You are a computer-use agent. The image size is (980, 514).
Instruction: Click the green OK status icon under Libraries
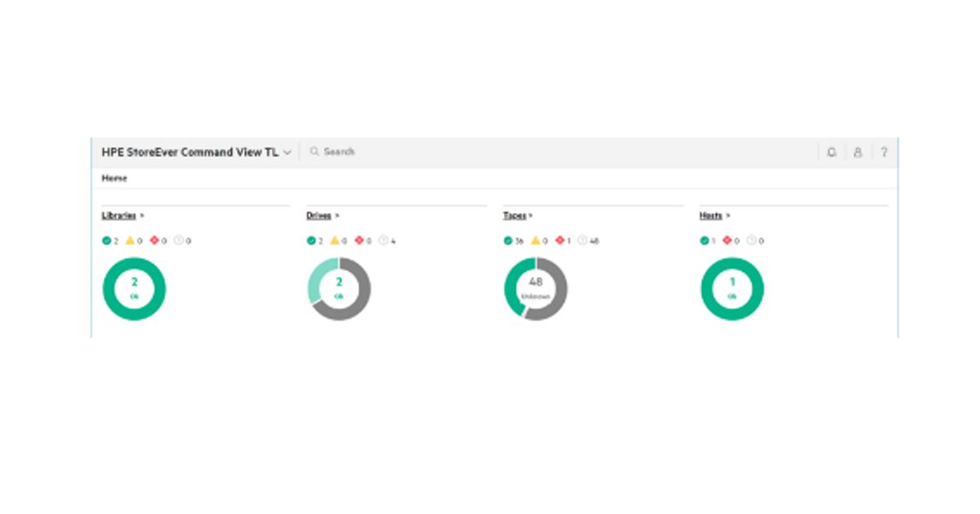click(106, 241)
